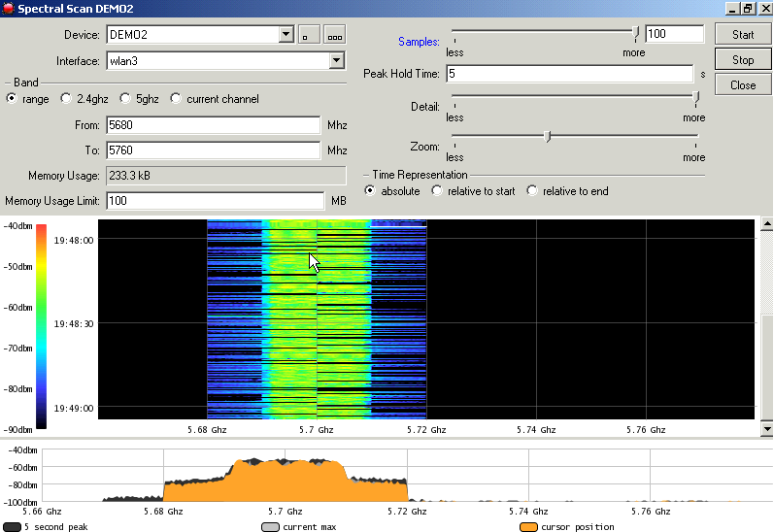Click the three-dots button next to Device
This screenshot has height=532, width=774.
coord(334,35)
